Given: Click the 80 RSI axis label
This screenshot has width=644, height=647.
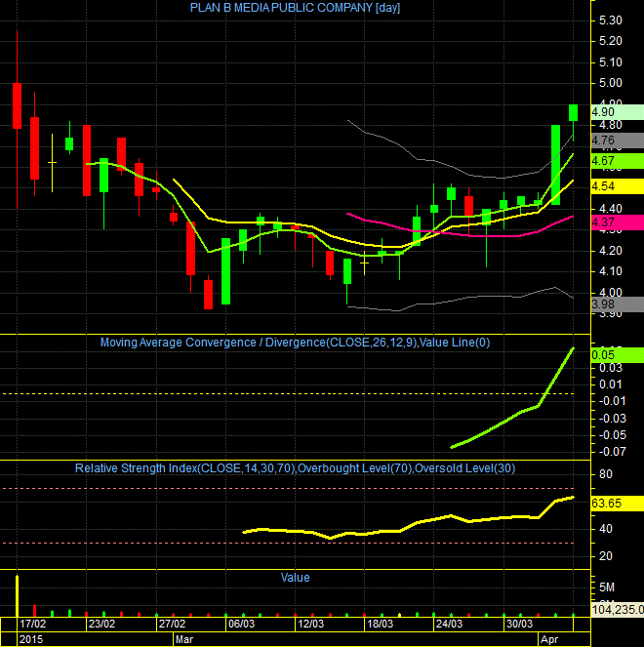Looking at the screenshot, I should pyautogui.click(x=606, y=474).
